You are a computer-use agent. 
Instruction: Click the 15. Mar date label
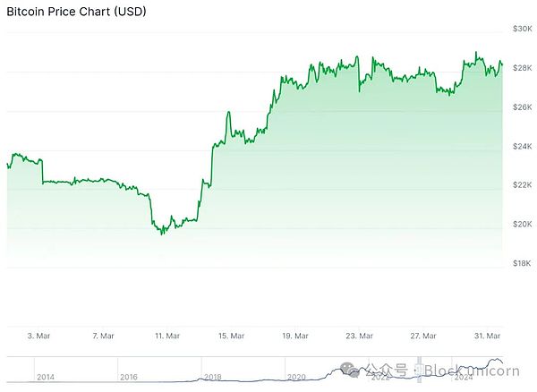[232, 336]
